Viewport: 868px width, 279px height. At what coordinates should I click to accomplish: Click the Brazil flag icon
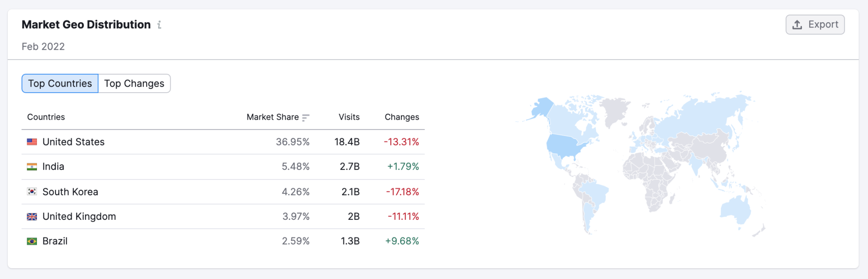32,241
